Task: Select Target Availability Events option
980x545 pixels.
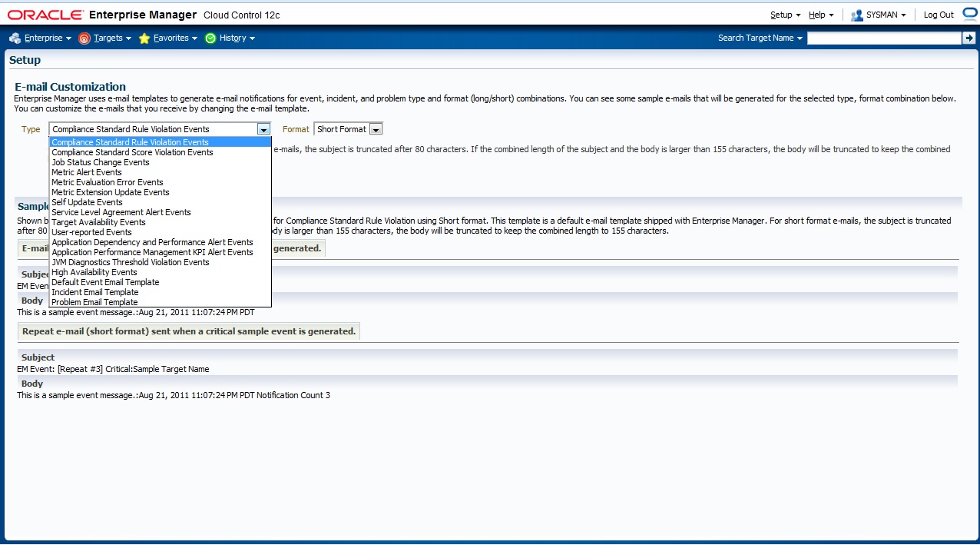Action: click(160, 222)
